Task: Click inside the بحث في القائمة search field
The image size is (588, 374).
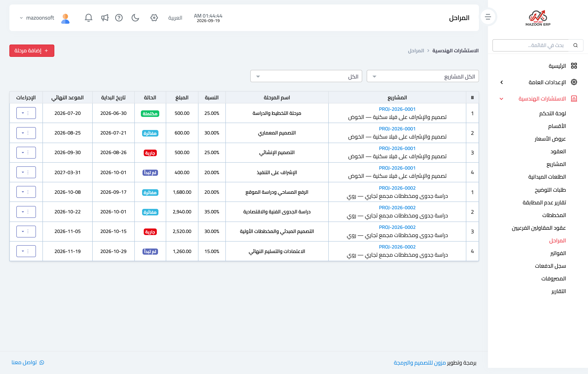Action: 530,45
